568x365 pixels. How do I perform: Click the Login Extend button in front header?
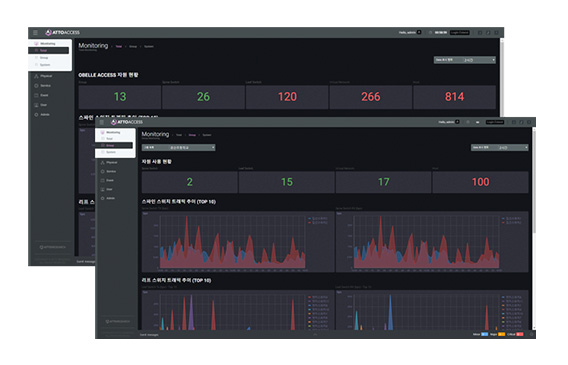click(x=495, y=122)
